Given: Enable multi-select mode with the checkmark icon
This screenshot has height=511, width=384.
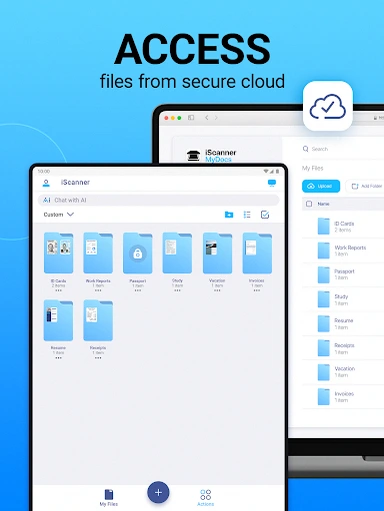Looking at the screenshot, I should click(x=265, y=215).
